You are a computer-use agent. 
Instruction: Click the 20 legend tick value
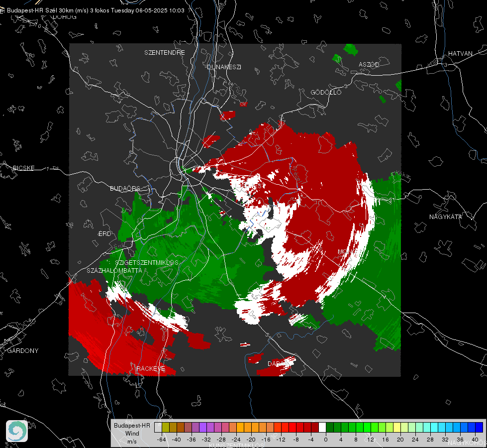pyautogui.click(x=400, y=440)
